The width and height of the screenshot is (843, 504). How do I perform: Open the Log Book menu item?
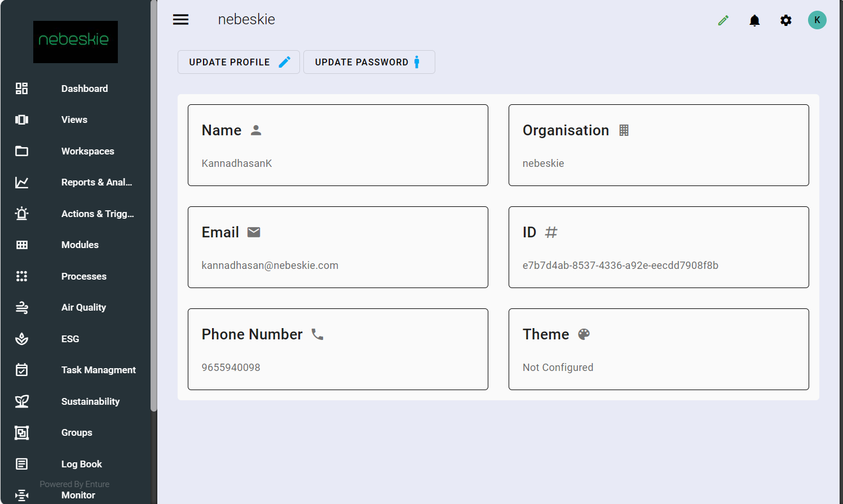tap(81, 464)
